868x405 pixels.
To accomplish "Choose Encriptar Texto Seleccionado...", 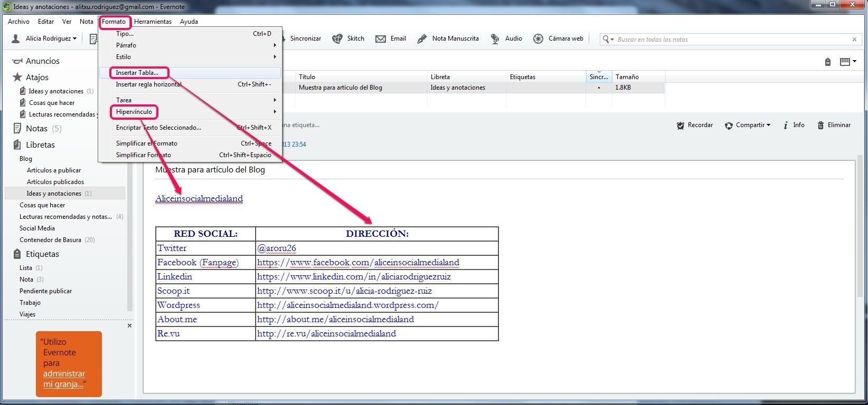I will pos(190,128).
